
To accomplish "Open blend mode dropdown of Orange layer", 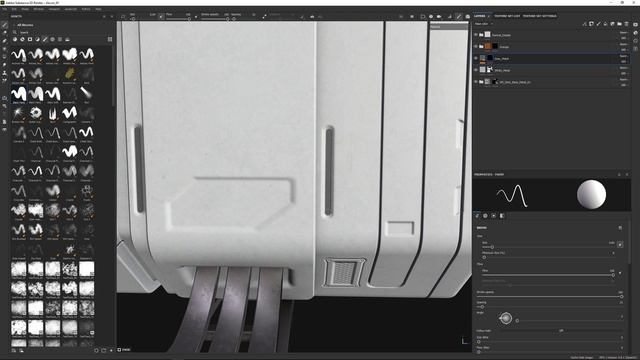I will click(623, 44).
